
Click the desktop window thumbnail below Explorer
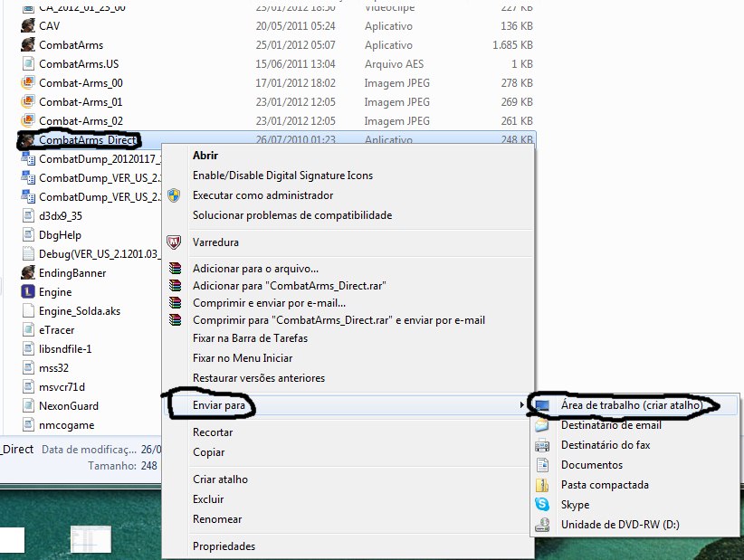tap(91, 539)
